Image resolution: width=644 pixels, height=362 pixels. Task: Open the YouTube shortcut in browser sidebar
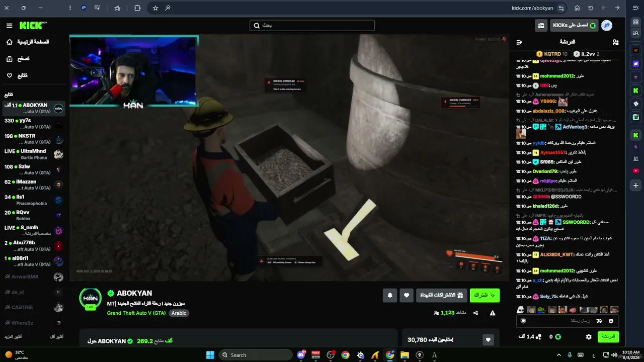click(x=636, y=171)
